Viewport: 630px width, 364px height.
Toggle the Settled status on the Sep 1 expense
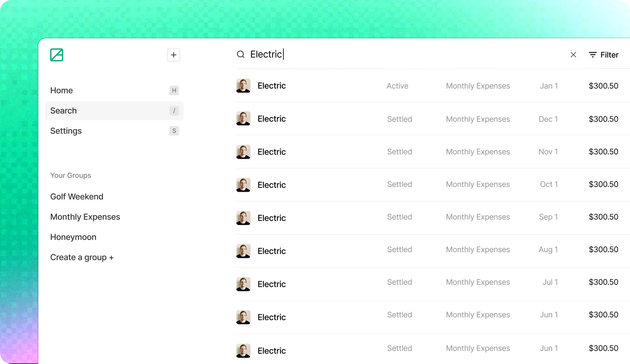[399, 217]
